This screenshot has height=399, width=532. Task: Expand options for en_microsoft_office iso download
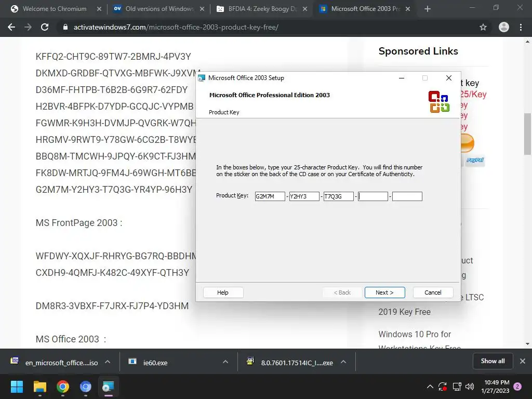108,362
